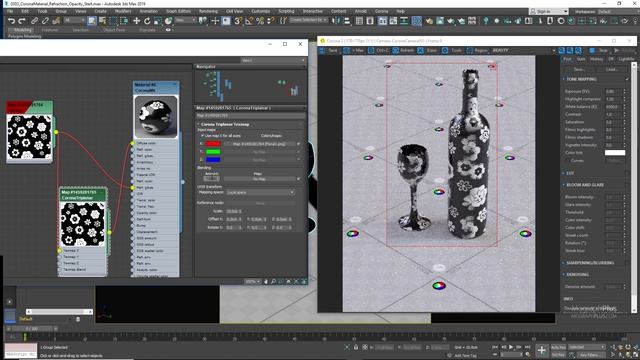Select the Link tool icon
Screen dimensions: 640x360
coord(34,21)
